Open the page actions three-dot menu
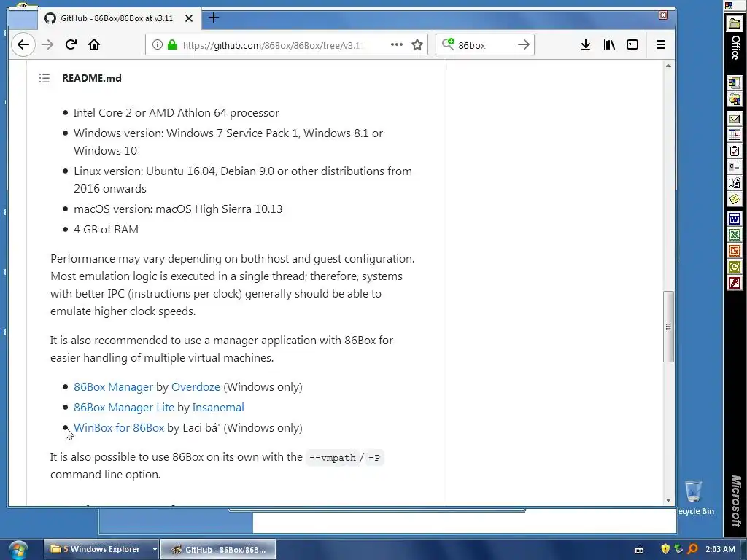 (396, 44)
